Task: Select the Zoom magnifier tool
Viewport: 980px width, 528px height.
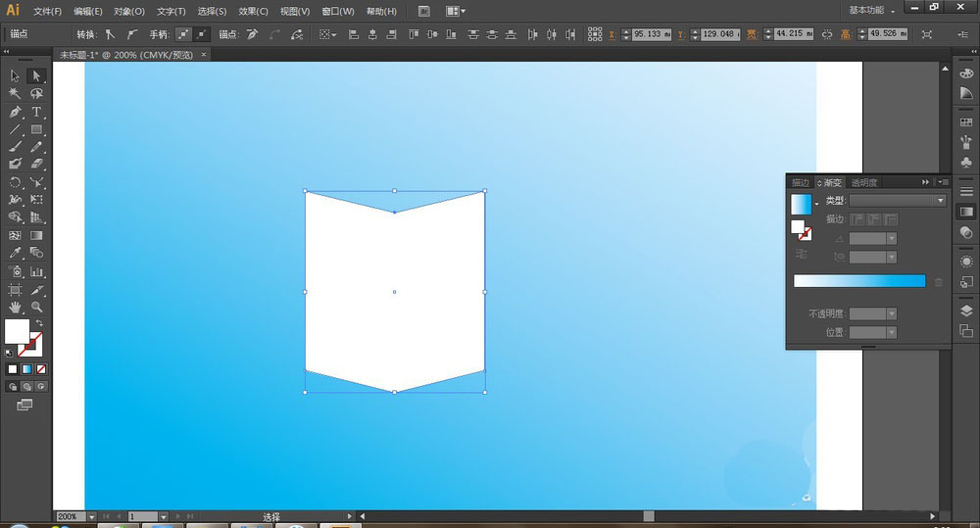Action: tap(36, 307)
